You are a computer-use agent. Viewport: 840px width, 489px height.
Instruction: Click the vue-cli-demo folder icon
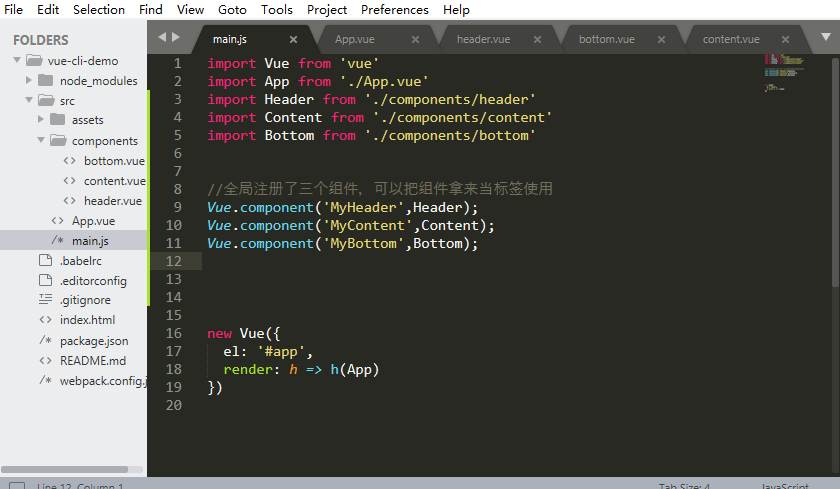point(34,60)
